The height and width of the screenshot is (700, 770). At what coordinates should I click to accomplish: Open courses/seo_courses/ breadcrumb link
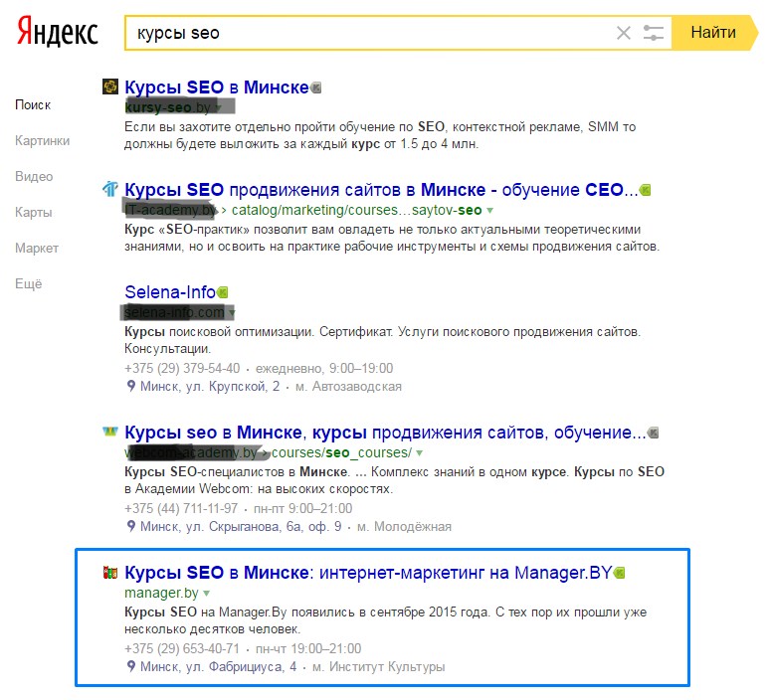pos(341,452)
